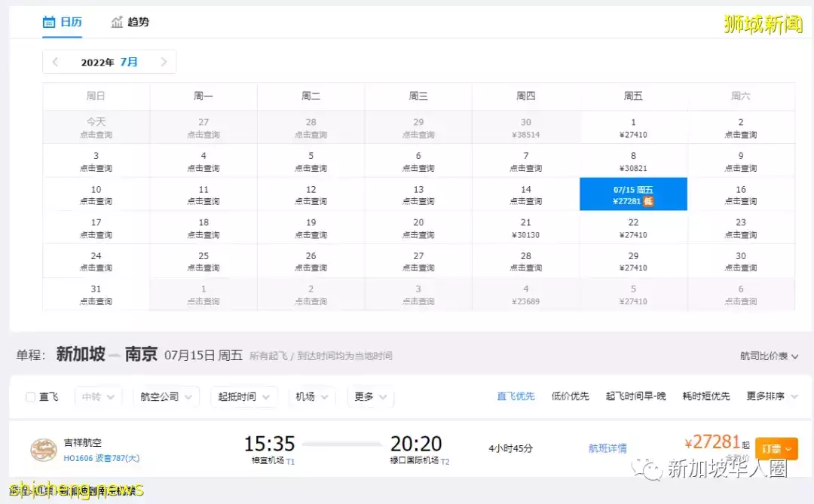814x504 pixels.
Task: Open the 更多排序 sorting dropdown
Action: pos(766,396)
